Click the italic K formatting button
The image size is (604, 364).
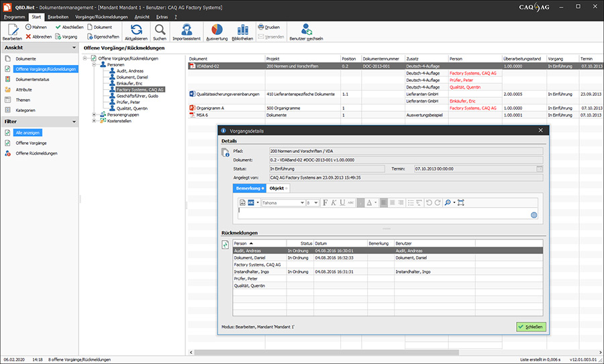[x=334, y=202]
